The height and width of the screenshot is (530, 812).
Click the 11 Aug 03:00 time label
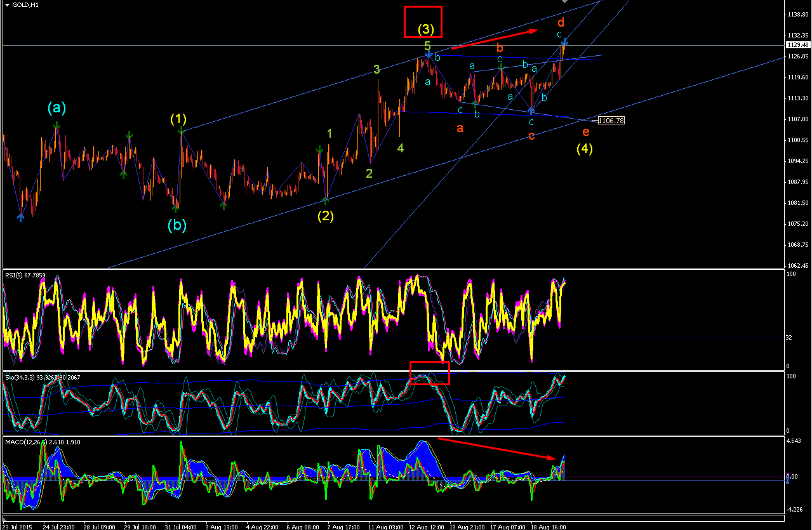385,526
